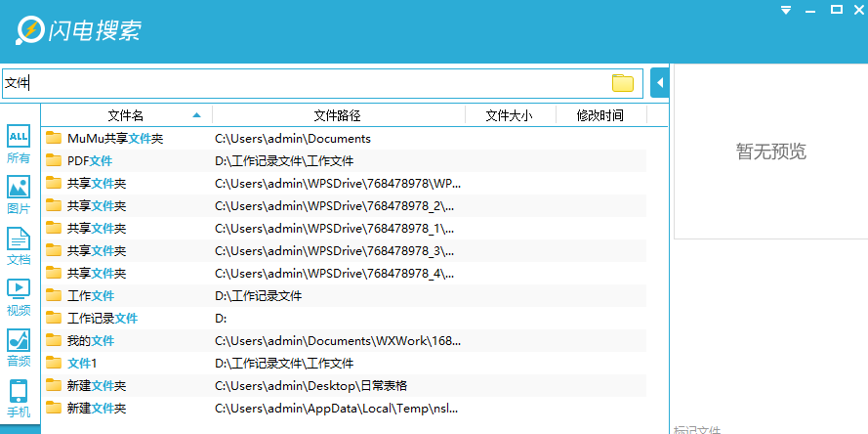Filter results by 音频 audio
This screenshot has width=868, height=434.
click(x=19, y=348)
